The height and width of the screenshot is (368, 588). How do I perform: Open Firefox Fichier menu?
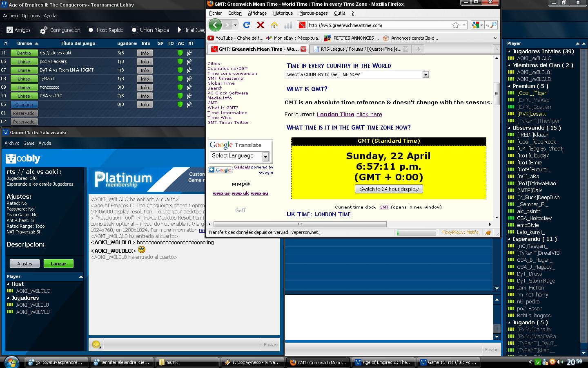[x=215, y=13]
